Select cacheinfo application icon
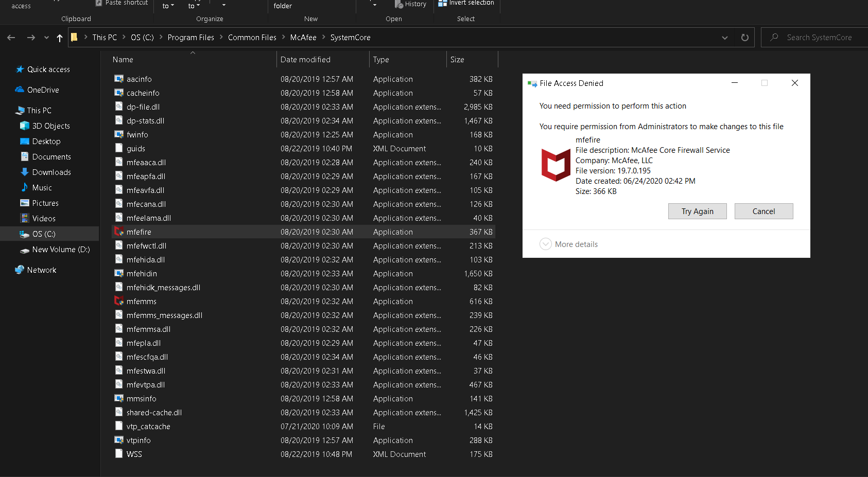 [119, 93]
